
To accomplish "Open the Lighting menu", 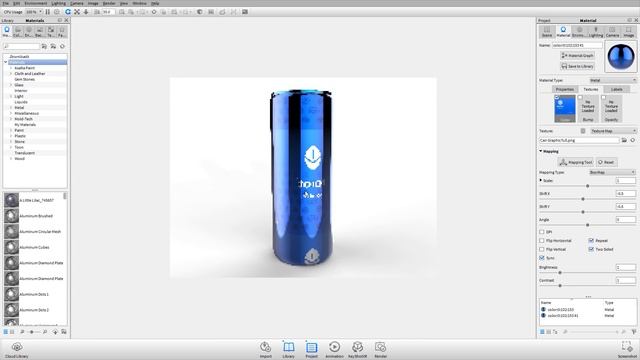I will (58, 3).
